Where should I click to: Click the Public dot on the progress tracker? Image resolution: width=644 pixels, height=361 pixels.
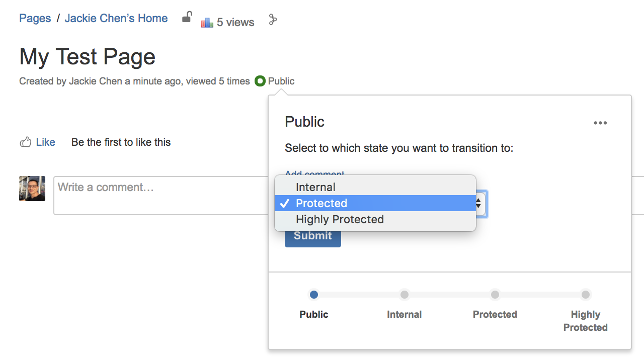pos(314,295)
